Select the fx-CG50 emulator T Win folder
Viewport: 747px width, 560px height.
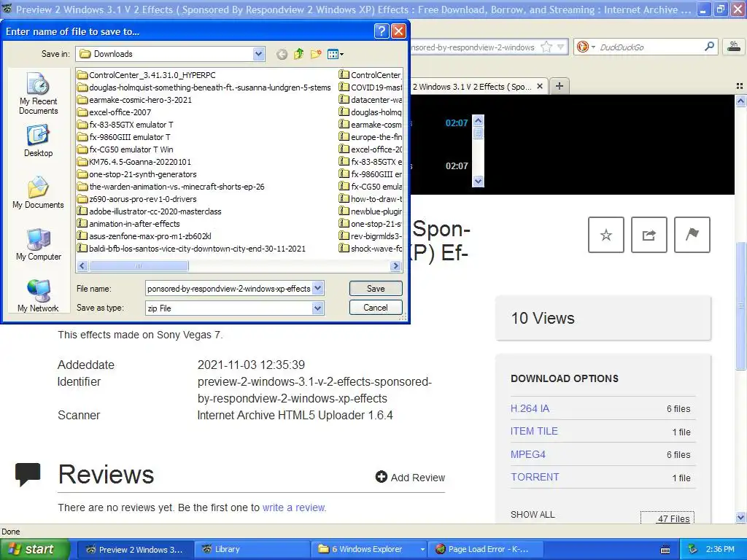pos(125,149)
